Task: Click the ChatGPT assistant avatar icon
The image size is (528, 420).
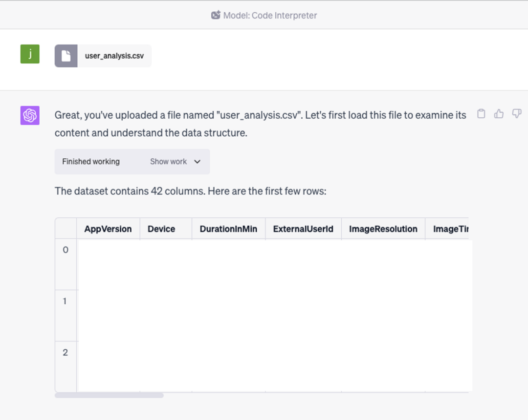Action: (30, 115)
